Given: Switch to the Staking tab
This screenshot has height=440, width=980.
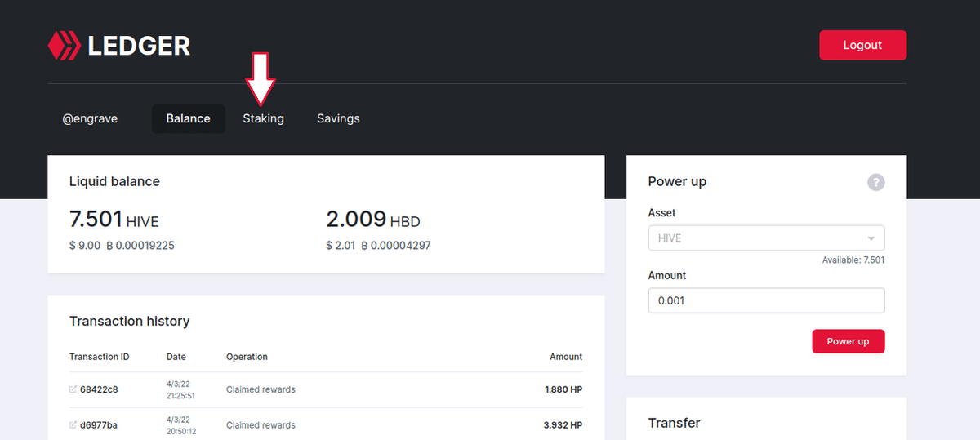Looking at the screenshot, I should coord(263,118).
